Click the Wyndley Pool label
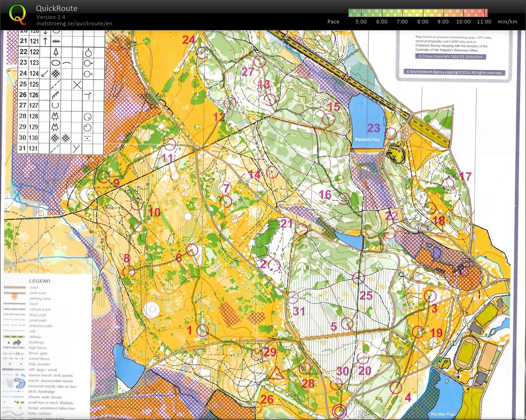526x420 pixels. pos(442,414)
